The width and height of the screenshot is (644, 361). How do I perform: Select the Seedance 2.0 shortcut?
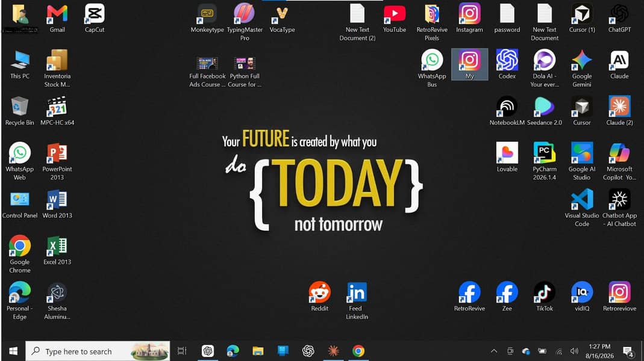pos(544,111)
